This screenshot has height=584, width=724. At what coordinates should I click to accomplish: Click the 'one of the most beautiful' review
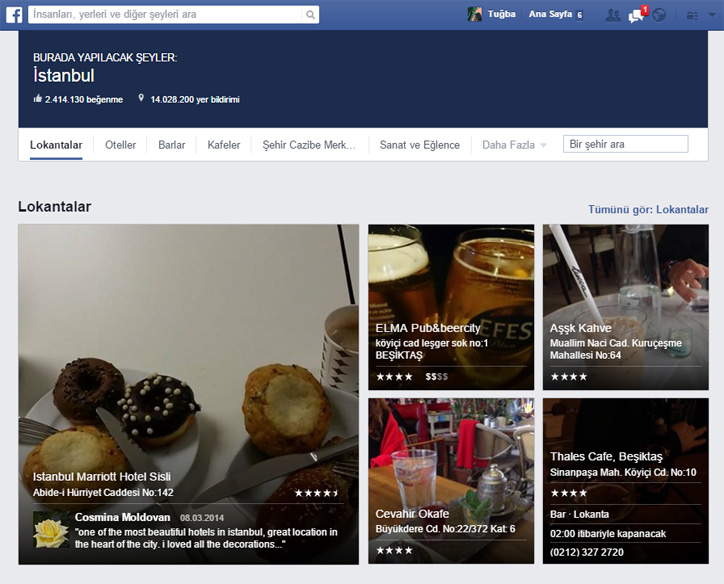tap(206, 538)
